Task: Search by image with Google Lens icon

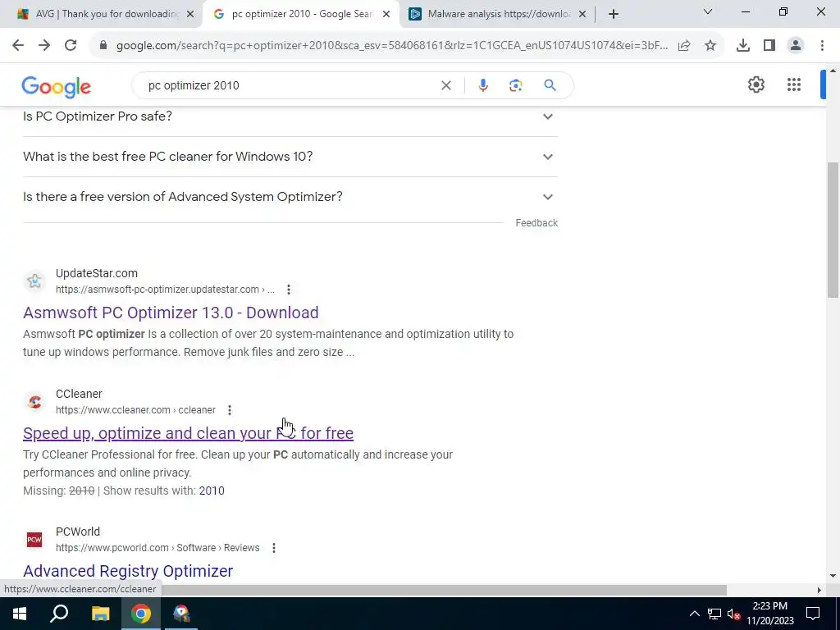Action: pyautogui.click(x=515, y=85)
